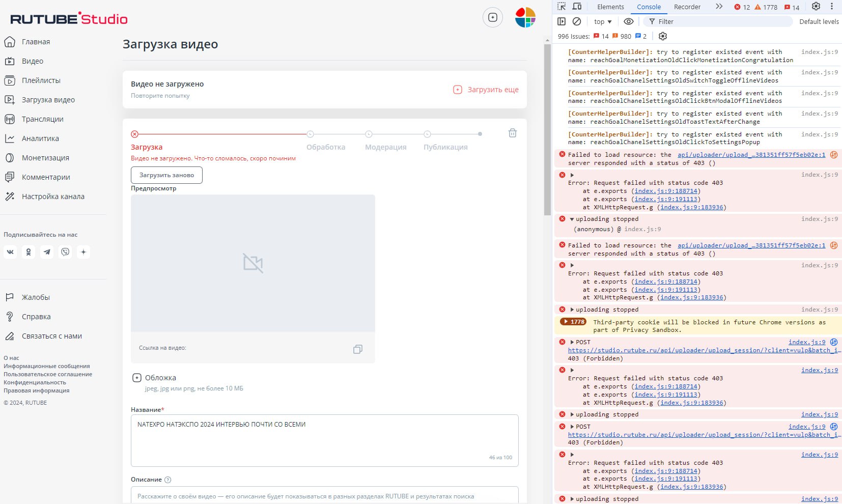842x504 pixels.
Task: Open the top context dropdown
Action: 603,21
